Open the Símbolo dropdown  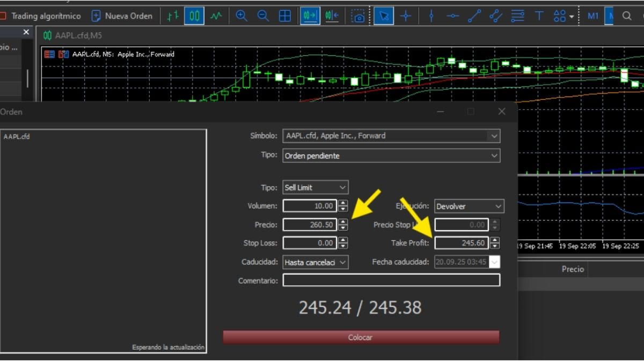pos(494,136)
